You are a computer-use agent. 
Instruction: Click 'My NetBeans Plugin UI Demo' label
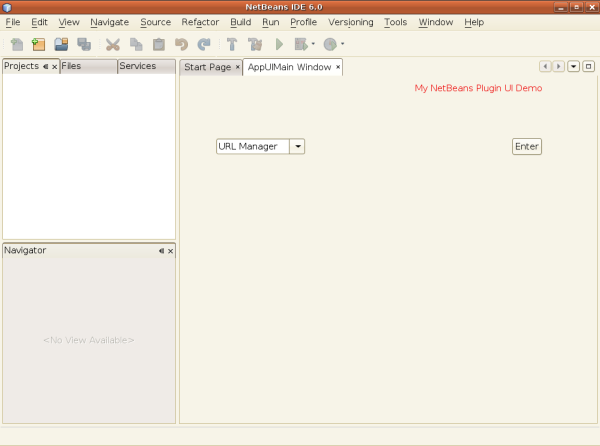coord(478,88)
